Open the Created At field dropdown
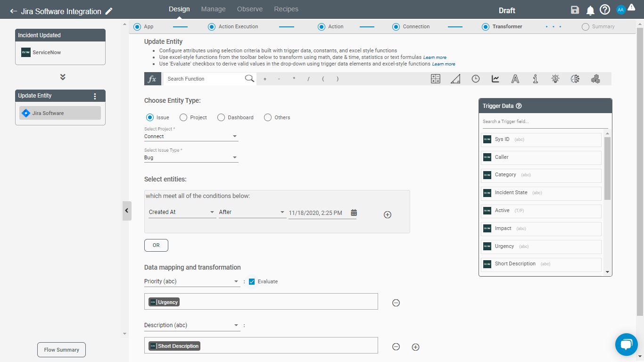The image size is (644, 362). click(x=182, y=212)
